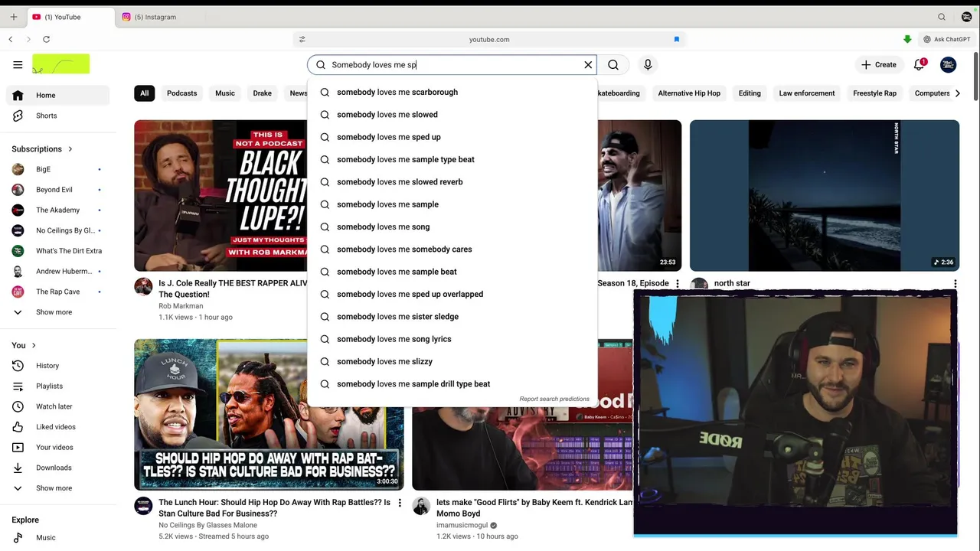The width and height of the screenshot is (980, 551).
Task: Select the Freestyle Rap chip
Action: point(874,93)
